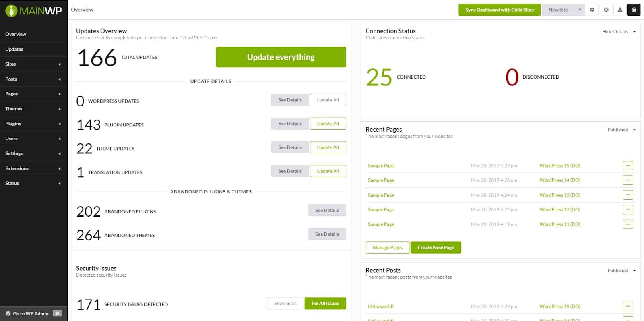Open Sample Page from May 20, 4:22 pm
The image size is (644, 321).
(x=381, y=209)
